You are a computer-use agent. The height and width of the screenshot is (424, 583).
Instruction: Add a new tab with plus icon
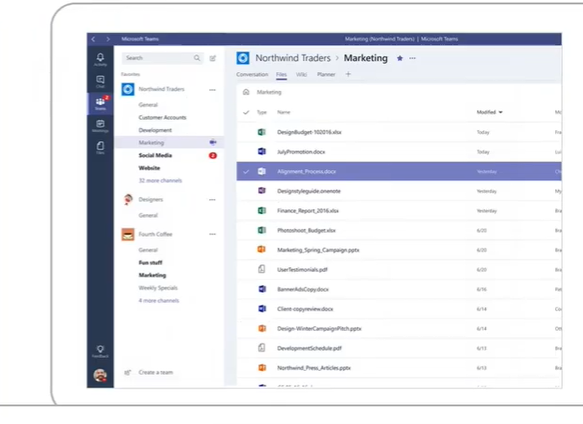pos(348,74)
